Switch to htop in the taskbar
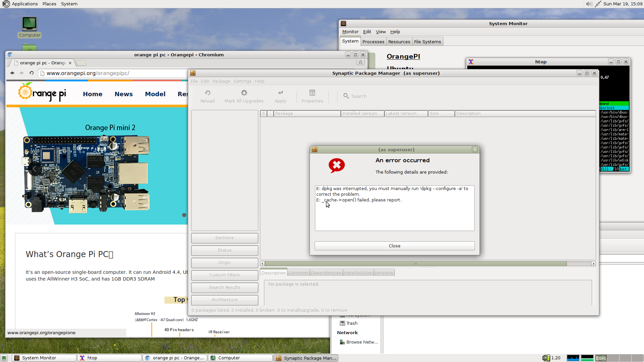 pos(109,358)
